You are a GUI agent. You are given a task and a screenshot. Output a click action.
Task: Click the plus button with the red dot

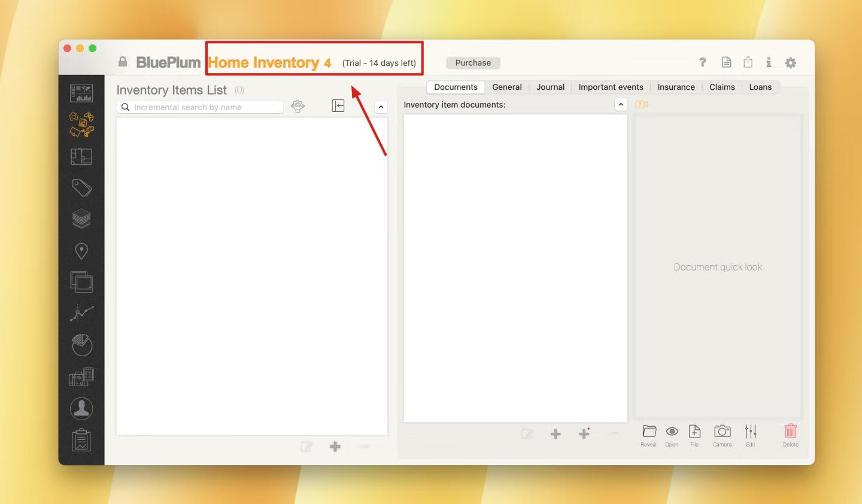tap(584, 433)
